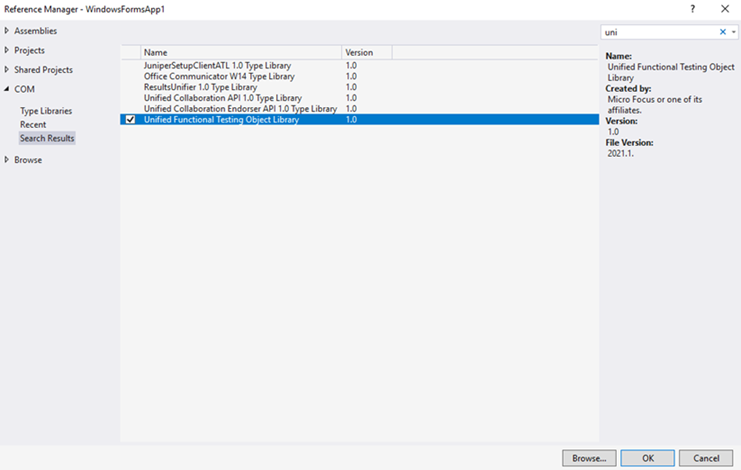
Task: Expand the Assemblies section
Action: pos(8,31)
